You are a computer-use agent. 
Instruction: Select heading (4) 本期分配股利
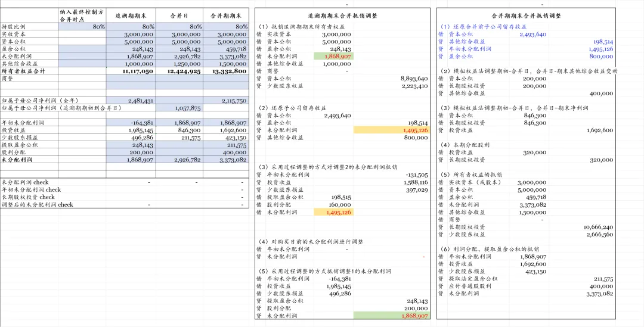pyautogui.click(x=465, y=145)
